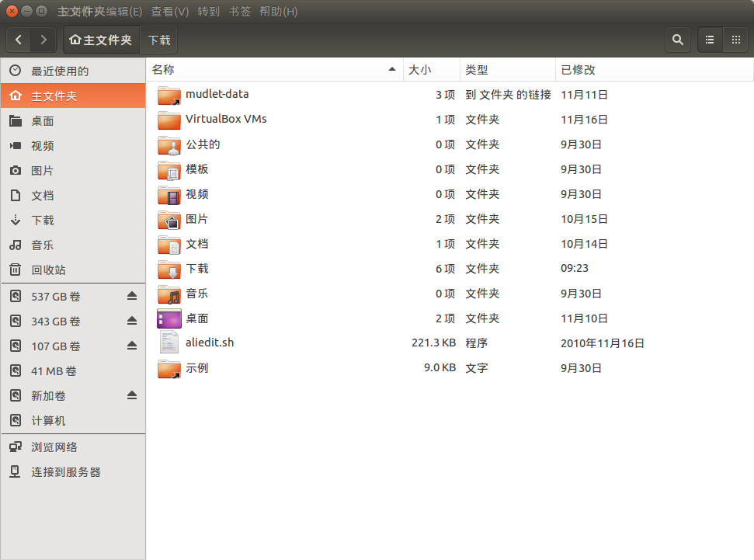Open the 帮助(H) menu
Viewport: 754px width, 560px height.
[279, 12]
